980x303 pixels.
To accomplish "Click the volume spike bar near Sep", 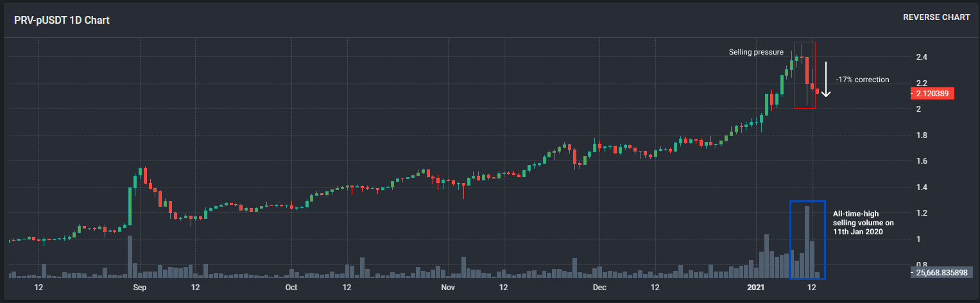I will (130, 256).
